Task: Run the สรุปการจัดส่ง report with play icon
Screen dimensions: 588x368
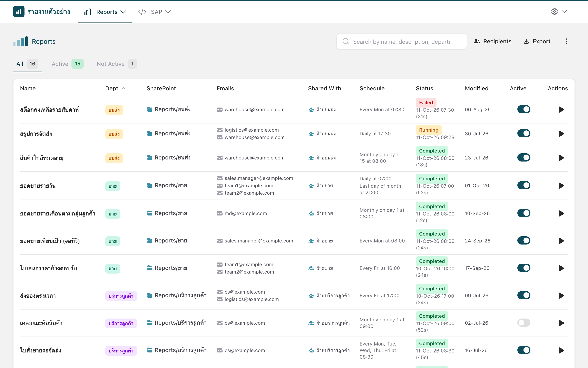Action: coord(561,134)
